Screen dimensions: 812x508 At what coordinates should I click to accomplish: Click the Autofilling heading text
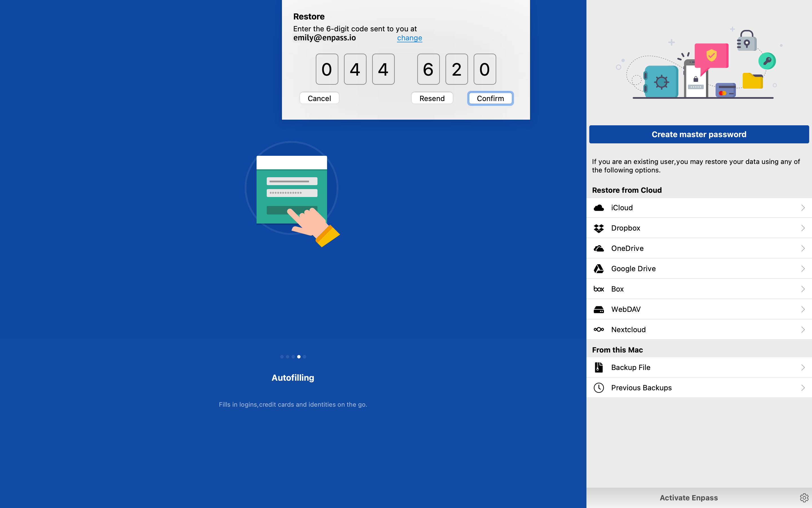293,378
